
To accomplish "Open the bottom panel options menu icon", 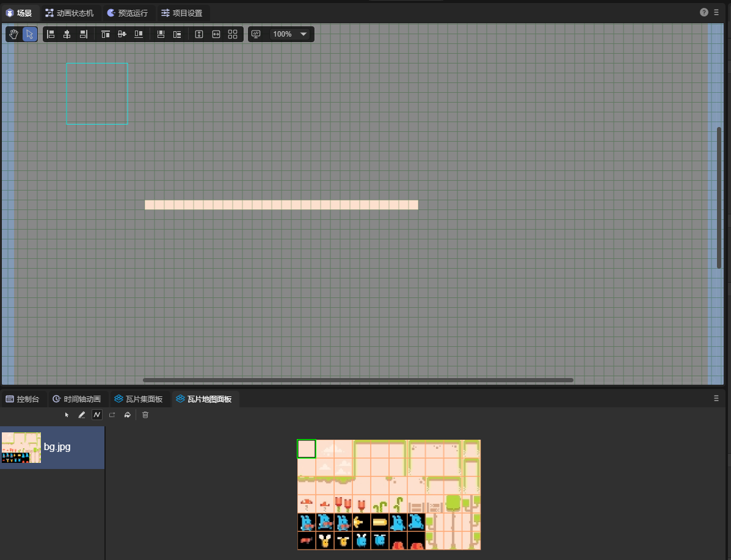I will tap(716, 398).
